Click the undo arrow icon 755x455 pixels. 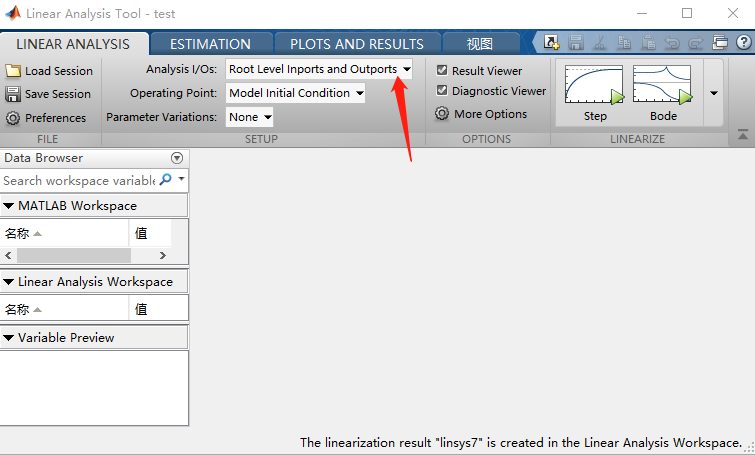672,43
